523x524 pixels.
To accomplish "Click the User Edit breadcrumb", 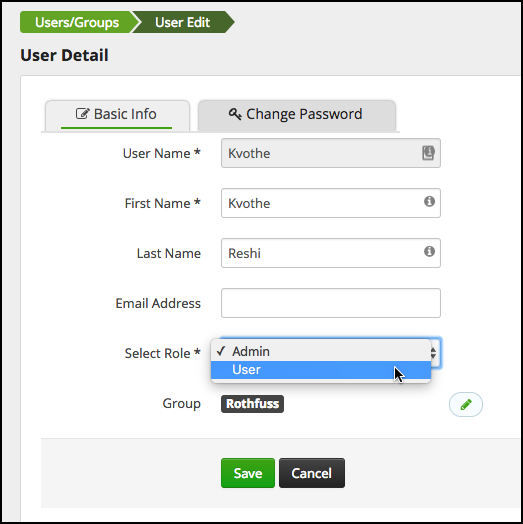I will (x=182, y=22).
